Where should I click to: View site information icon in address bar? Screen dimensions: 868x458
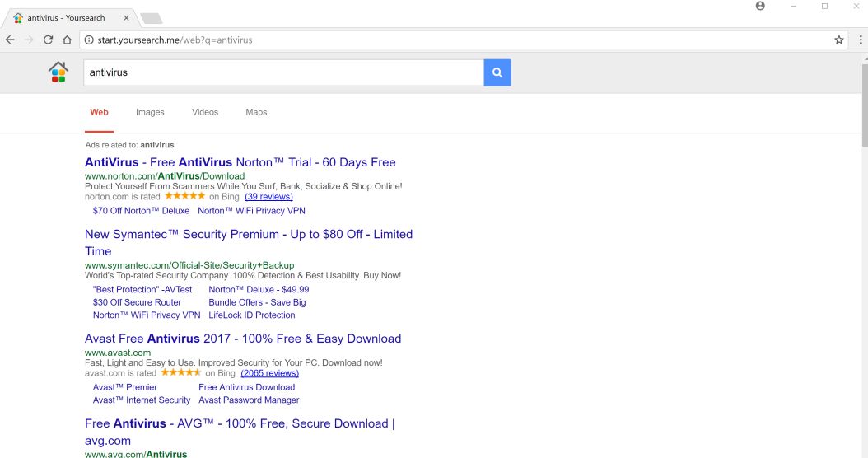click(88, 40)
